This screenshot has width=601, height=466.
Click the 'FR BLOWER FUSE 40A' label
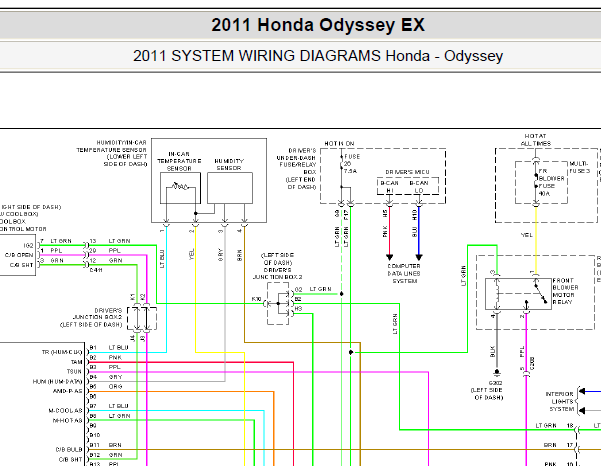551,182
